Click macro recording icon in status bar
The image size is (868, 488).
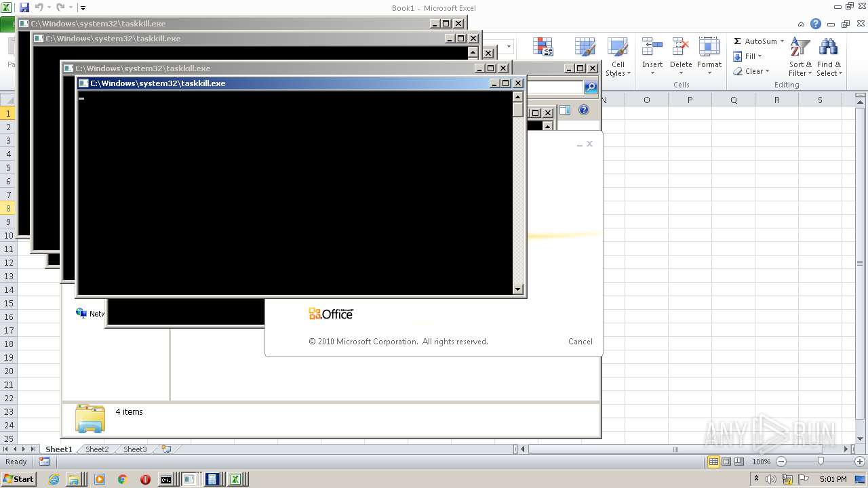(x=44, y=462)
